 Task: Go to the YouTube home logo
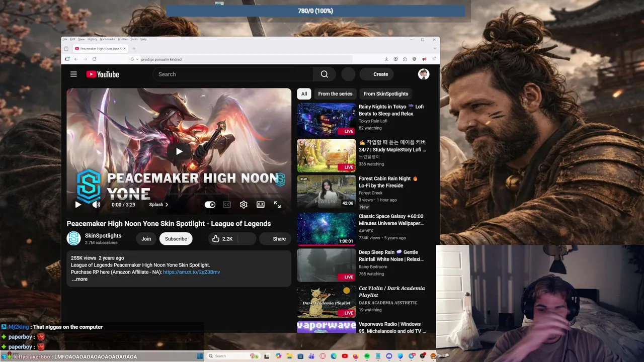click(x=102, y=74)
